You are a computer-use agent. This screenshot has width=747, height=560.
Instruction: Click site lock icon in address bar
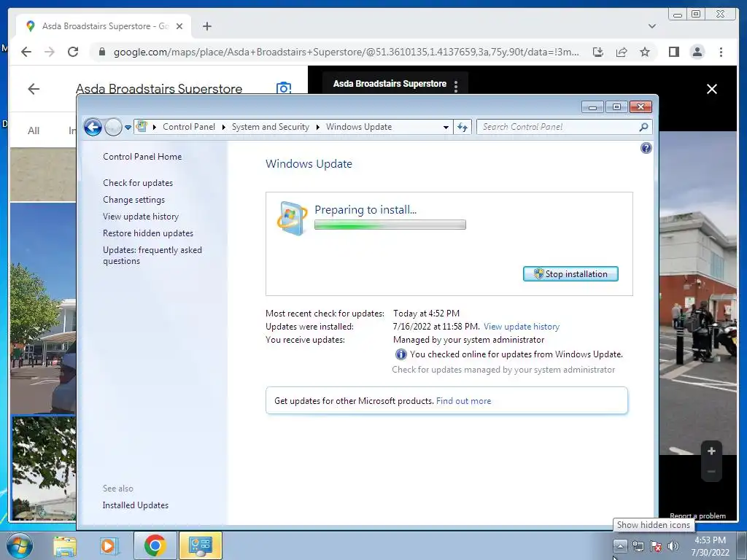(101, 52)
